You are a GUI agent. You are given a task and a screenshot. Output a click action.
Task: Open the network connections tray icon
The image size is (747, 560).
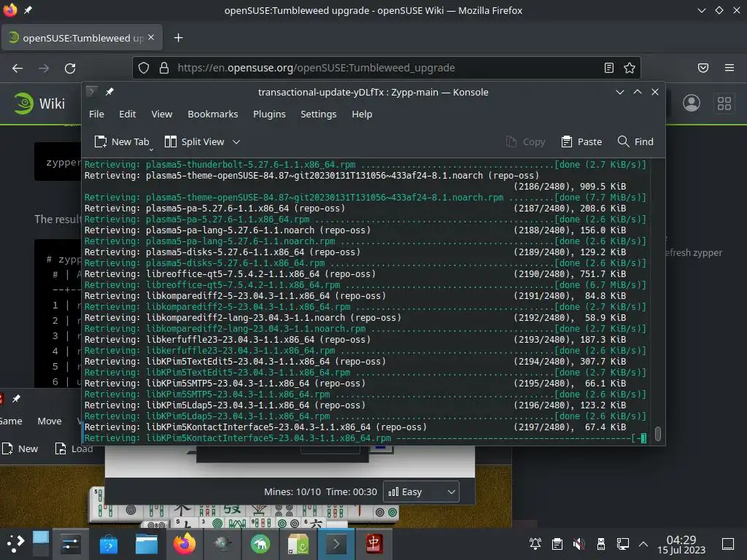[623, 544]
